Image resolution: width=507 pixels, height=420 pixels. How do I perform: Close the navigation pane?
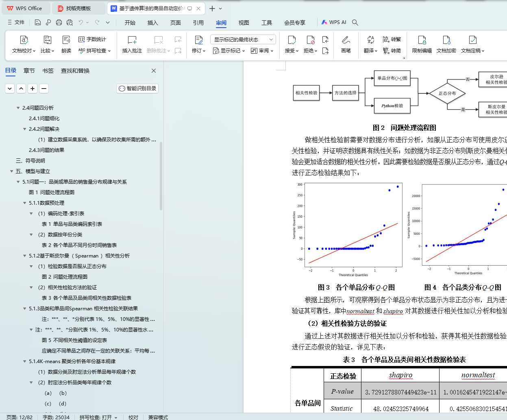(x=154, y=71)
